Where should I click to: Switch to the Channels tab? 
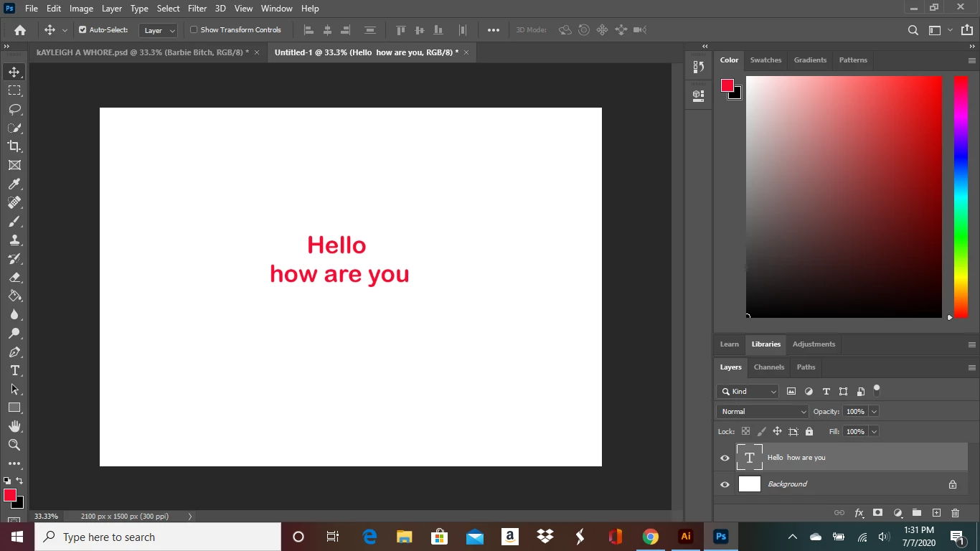(769, 367)
